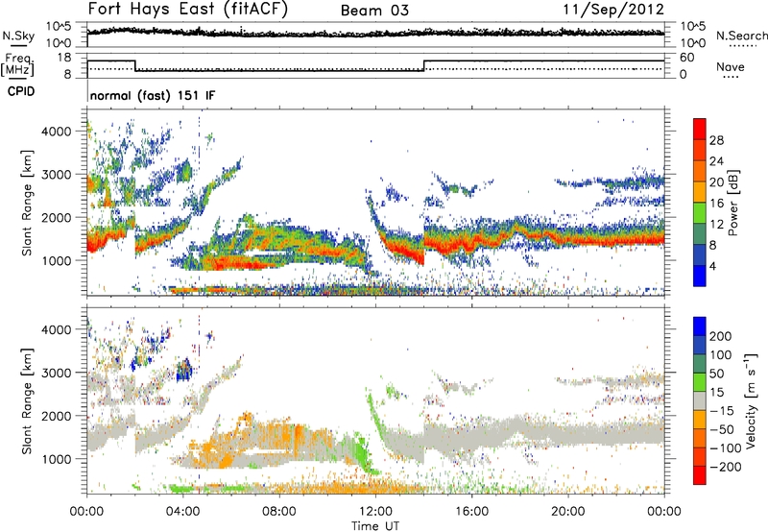Click the '-100' velocity colorbar label

(726, 448)
